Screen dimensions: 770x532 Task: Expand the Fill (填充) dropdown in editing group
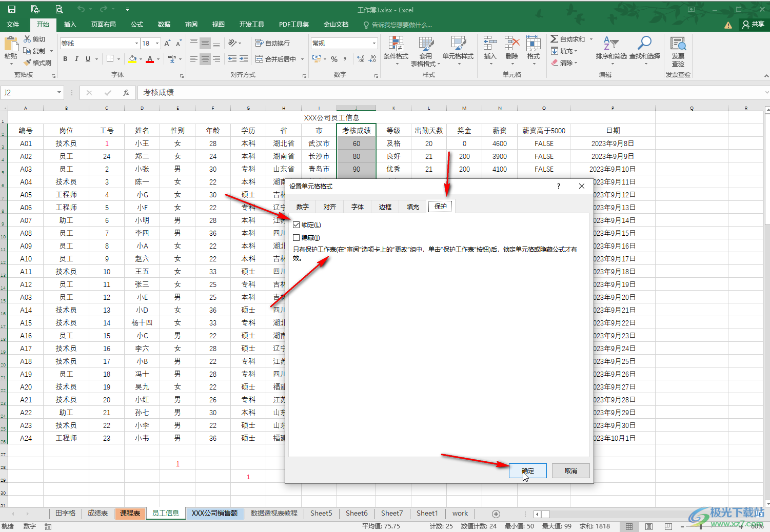pyautogui.click(x=576, y=51)
